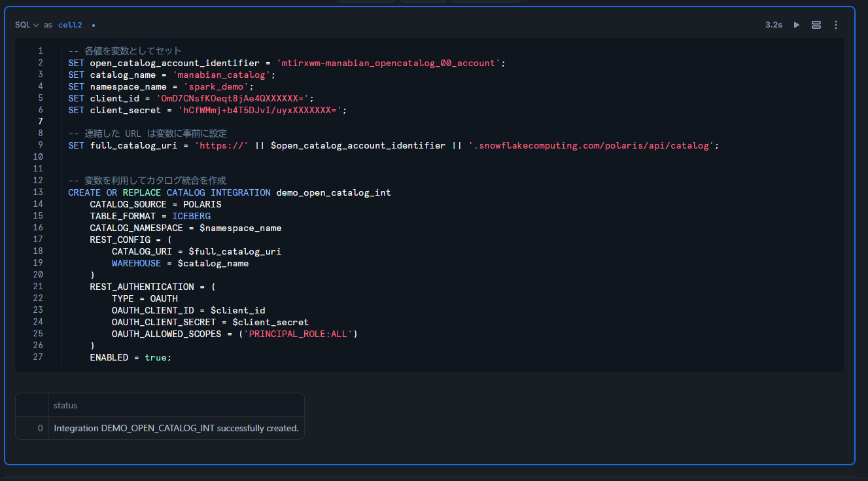Click the 3.2s execution time indicator
Screen dimensions: 868x481
(x=774, y=25)
